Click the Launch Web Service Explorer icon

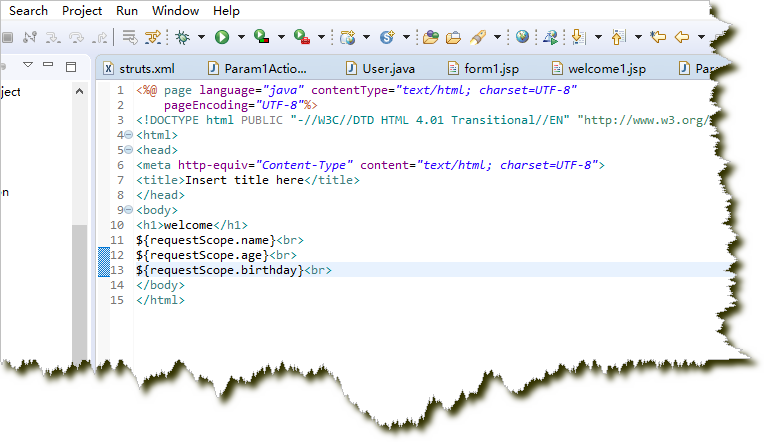(551, 37)
